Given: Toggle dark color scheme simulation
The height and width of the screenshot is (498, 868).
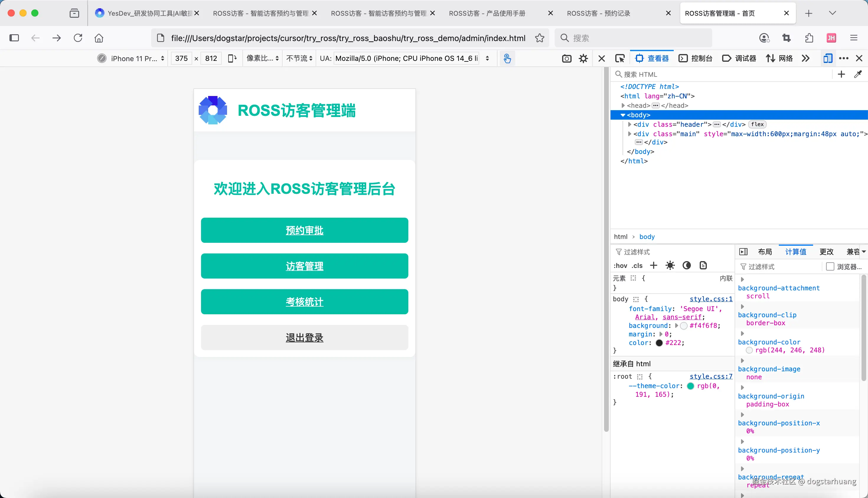Looking at the screenshot, I should click(686, 266).
